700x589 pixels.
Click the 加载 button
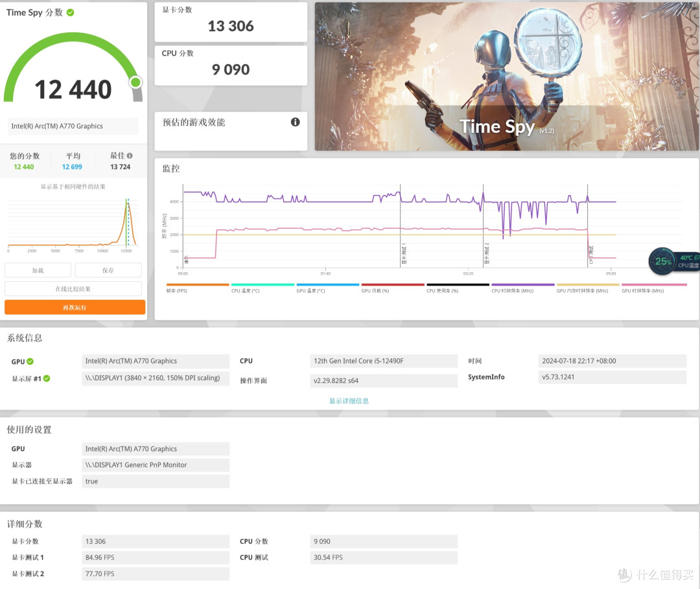pos(38,270)
